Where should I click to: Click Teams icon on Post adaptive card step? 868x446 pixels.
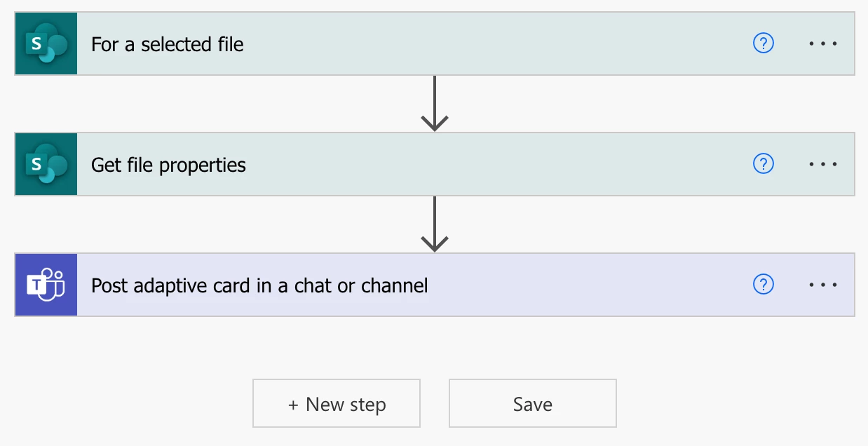point(46,285)
